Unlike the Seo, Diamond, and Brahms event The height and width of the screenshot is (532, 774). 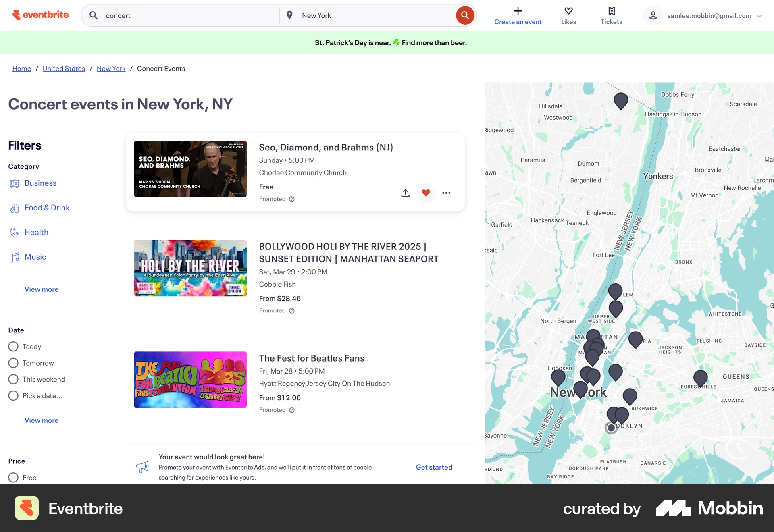(x=426, y=193)
